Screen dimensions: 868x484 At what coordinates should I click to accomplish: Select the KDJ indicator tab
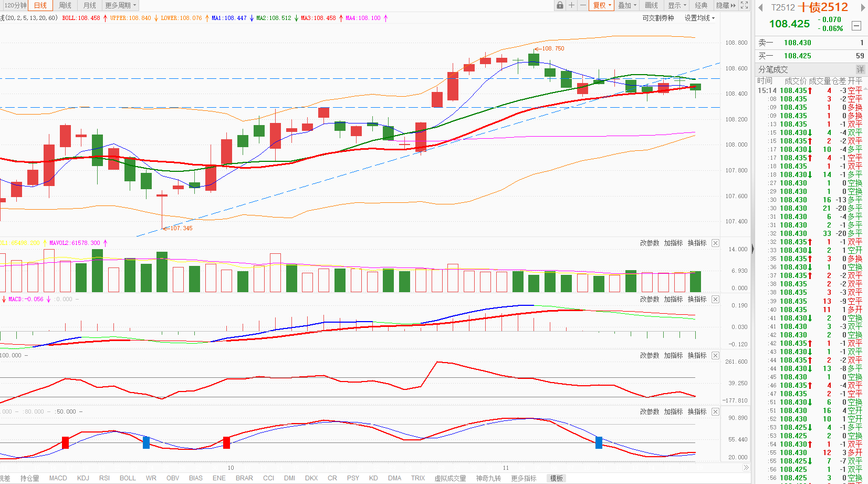pyautogui.click(x=83, y=478)
